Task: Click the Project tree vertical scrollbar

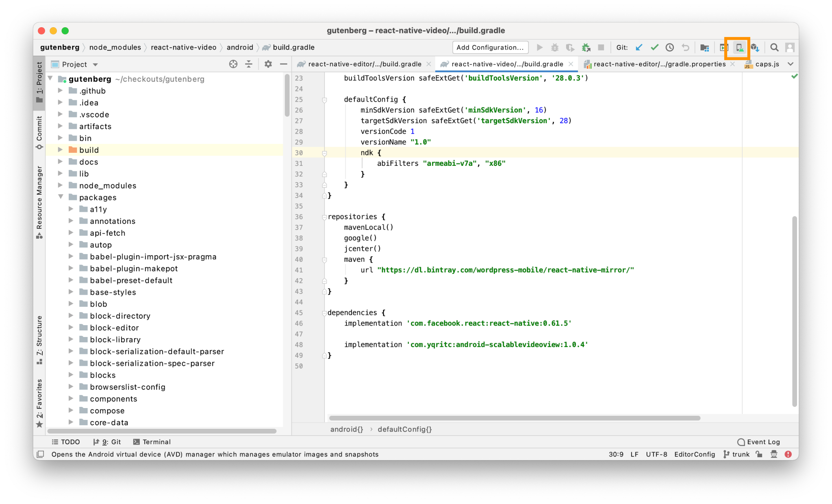Action: (x=287, y=96)
